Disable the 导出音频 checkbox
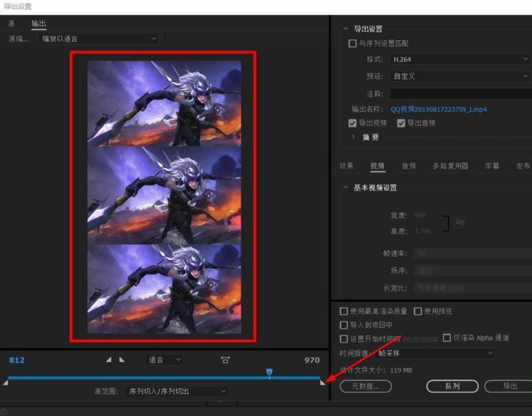Viewport: 532px width, 416px height. [x=401, y=123]
